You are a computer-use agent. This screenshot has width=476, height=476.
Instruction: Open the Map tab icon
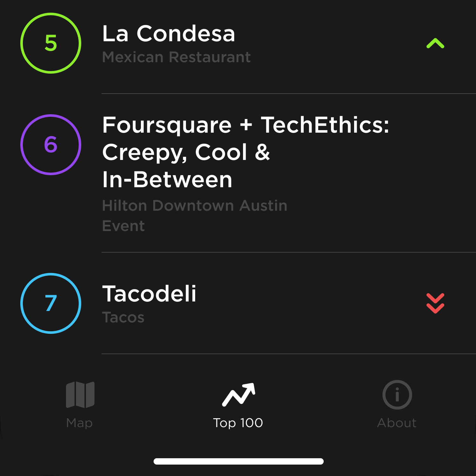80,394
